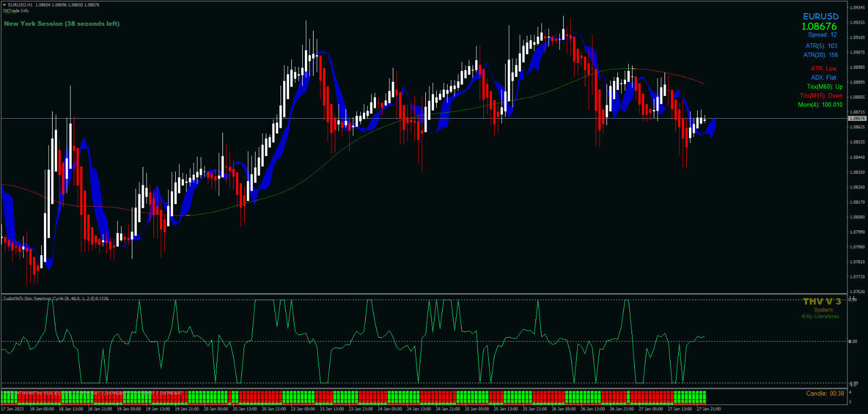Click the DXTrade Info label
Image resolution: width=868 pixels, height=414 pixels.
coord(16,11)
